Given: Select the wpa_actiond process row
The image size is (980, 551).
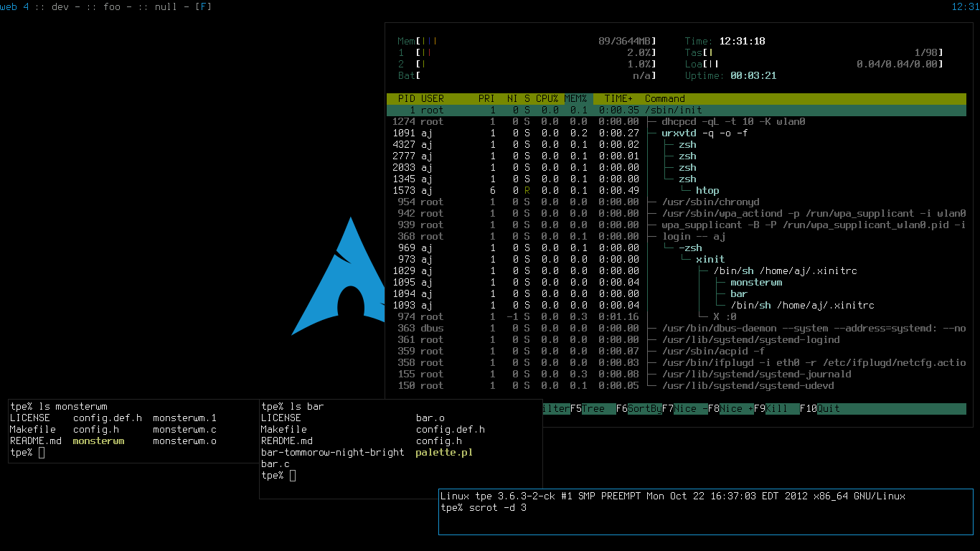Looking at the screenshot, I should [677, 214].
